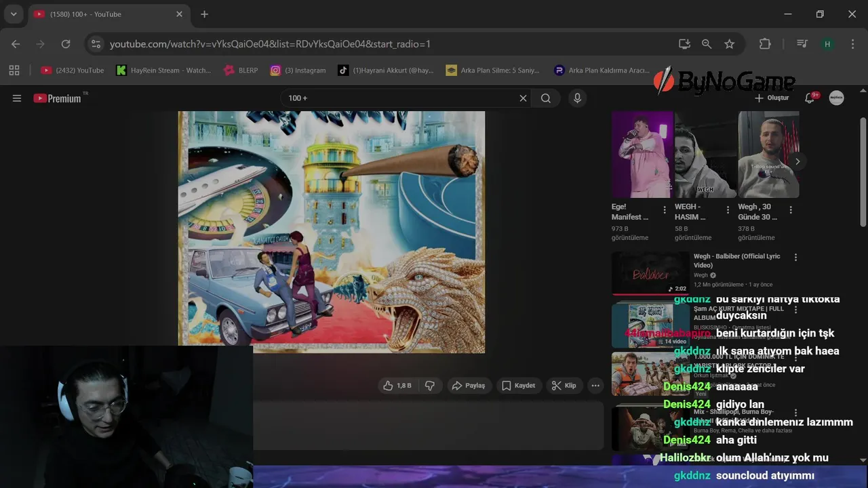The height and width of the screenshot is (488, 868).
Task: Open a new browser tab
Action: pos(204,14)
